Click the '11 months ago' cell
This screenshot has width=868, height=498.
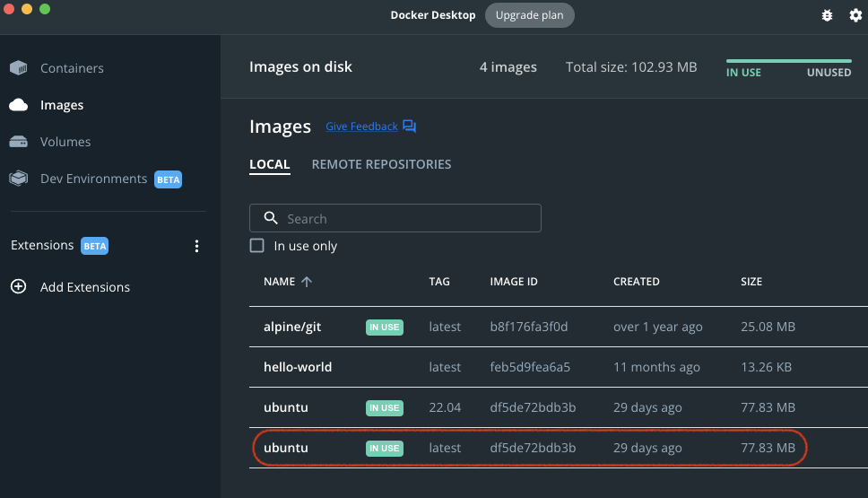click(656, 367)
